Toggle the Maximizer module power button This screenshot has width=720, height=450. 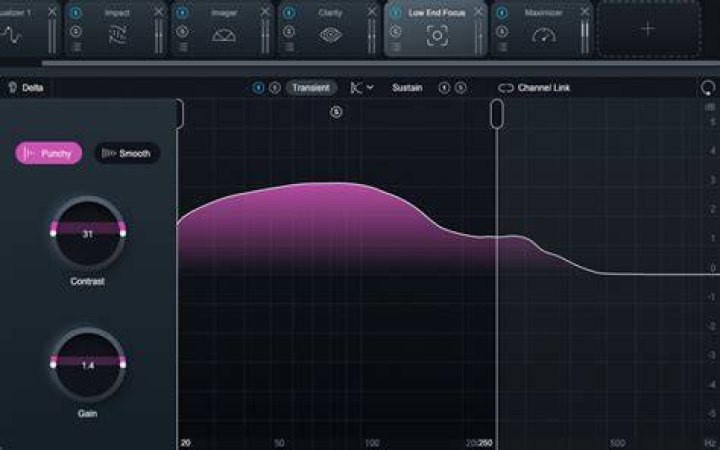coord(502,13)
